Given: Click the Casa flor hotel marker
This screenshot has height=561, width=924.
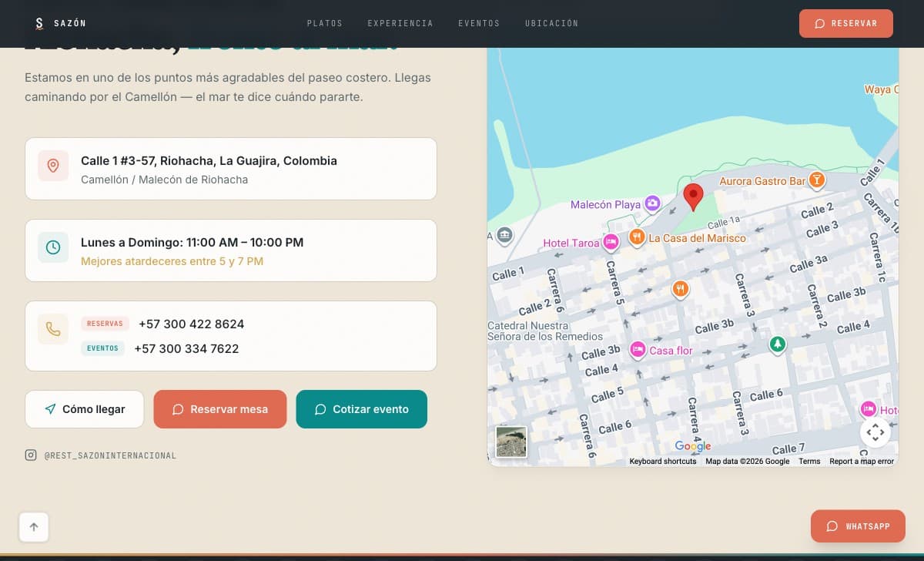Looking at the screenshot, I should coord(637,350).
